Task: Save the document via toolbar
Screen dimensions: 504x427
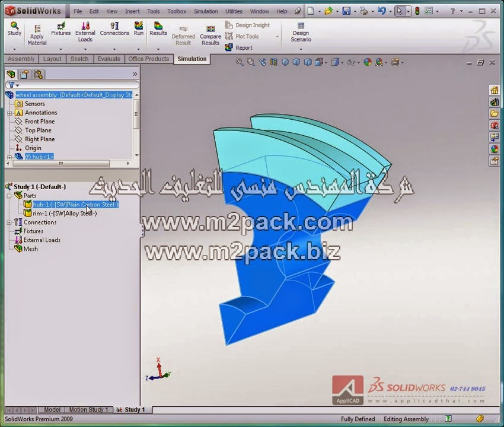Action: coord(346,11)
